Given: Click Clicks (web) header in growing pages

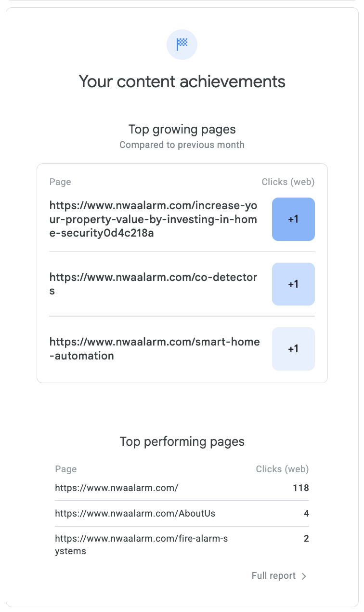Looking at the screenshot, I should pos(288,182).
